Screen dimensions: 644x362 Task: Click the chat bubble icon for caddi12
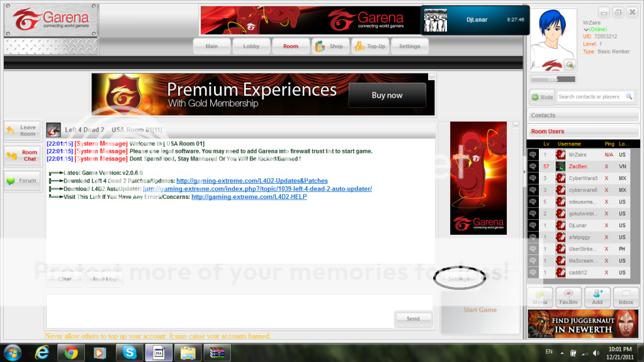click(x=533, y=273)
